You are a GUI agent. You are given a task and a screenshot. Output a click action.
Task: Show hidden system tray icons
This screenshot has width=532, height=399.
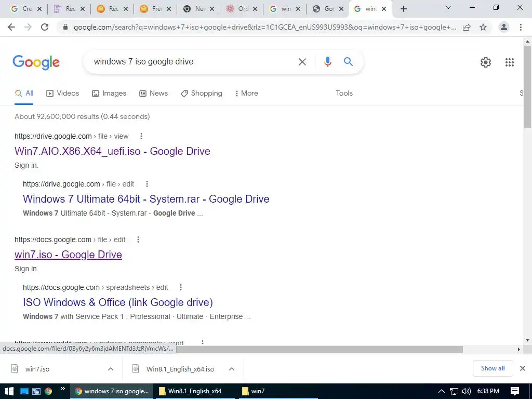(x=441, y=391)
